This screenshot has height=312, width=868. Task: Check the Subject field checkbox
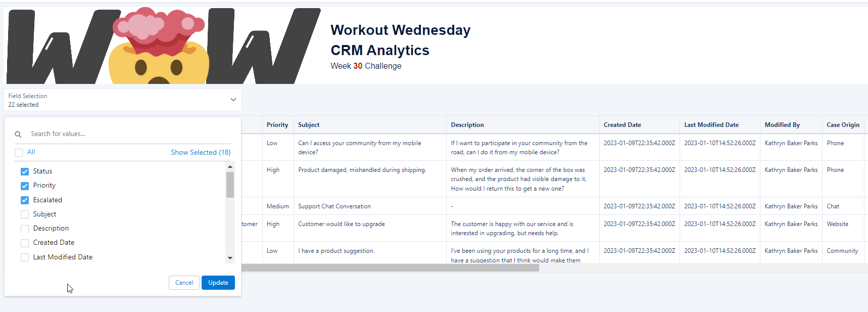point(25,214)
